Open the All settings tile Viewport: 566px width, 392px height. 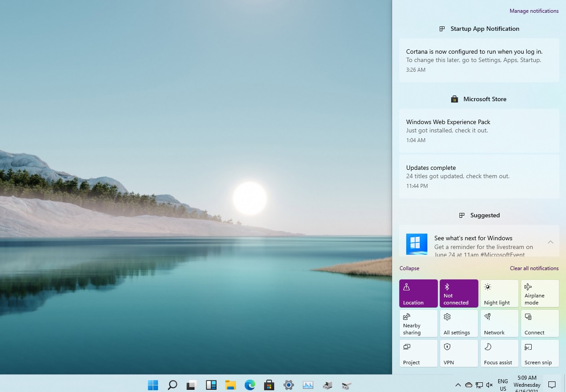click(x=459, y=323)
